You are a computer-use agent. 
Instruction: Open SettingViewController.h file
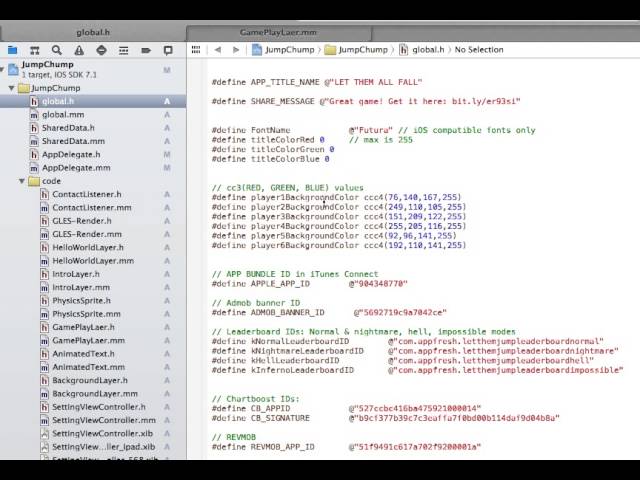(x=99, y=407)
